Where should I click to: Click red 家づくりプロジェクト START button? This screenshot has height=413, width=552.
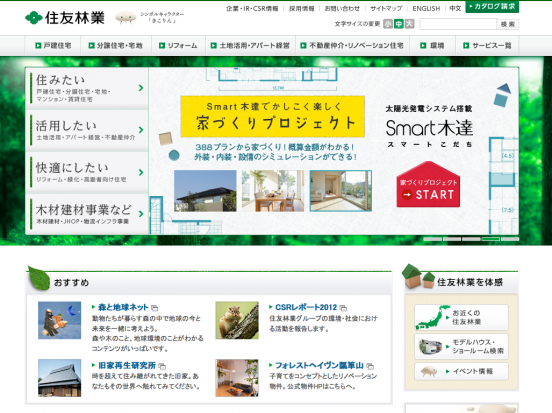pos(428,184)
